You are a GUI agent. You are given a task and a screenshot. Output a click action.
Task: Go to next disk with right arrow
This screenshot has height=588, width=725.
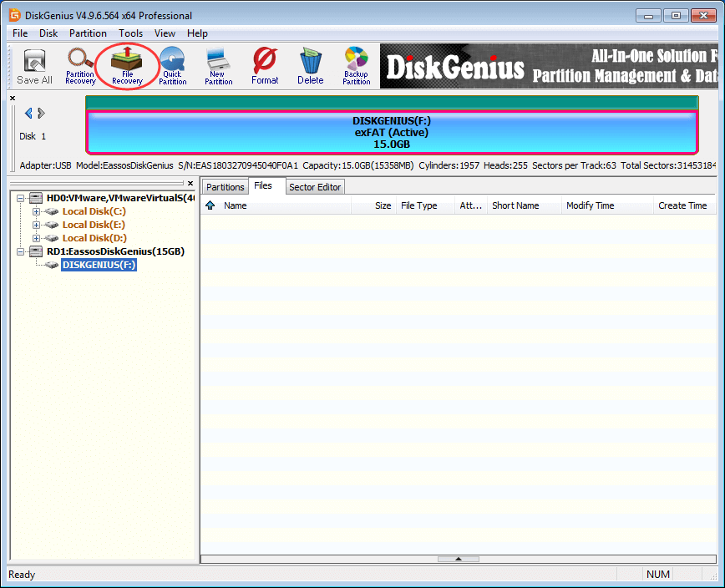(x=41, y=114)
